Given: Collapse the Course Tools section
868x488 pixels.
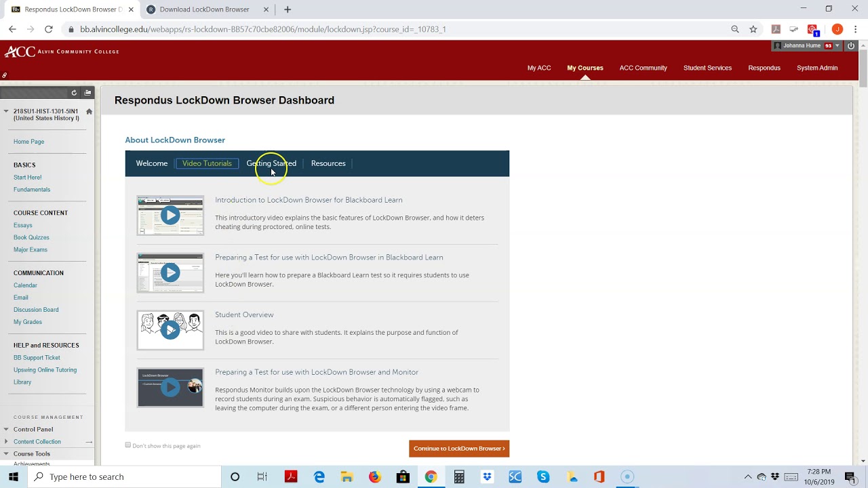Looking at the screenshot, I should (6, 453).
